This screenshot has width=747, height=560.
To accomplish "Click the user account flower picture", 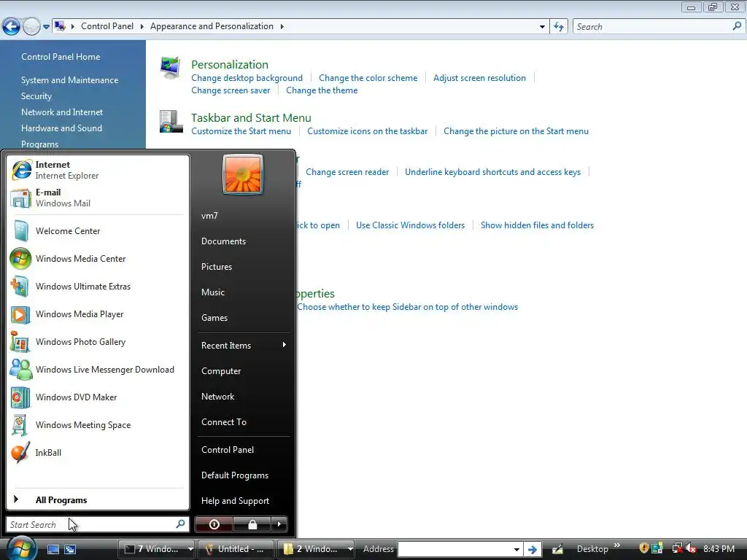I will [x=243, y=174].
